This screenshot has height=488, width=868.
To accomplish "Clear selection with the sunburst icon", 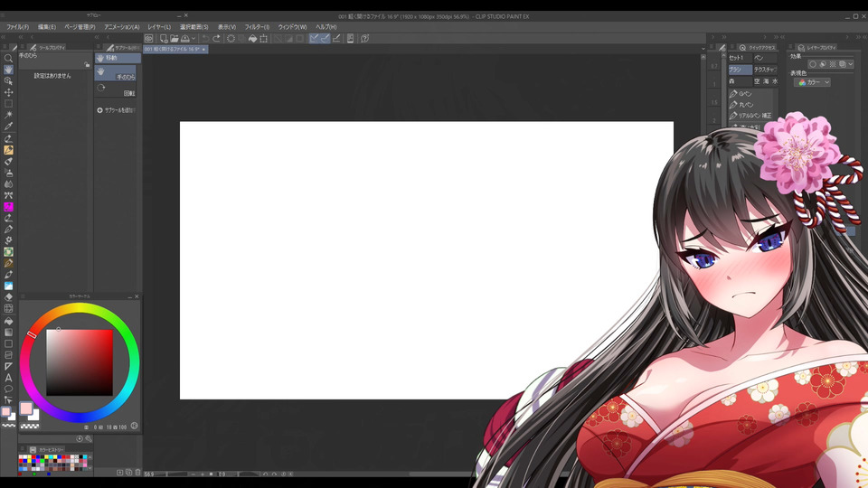I will [231, 38].
